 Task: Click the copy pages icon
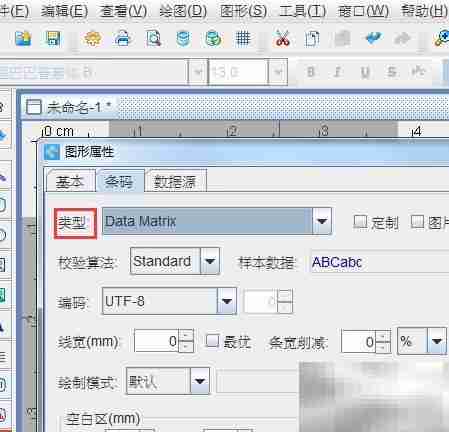click(312, 38)
